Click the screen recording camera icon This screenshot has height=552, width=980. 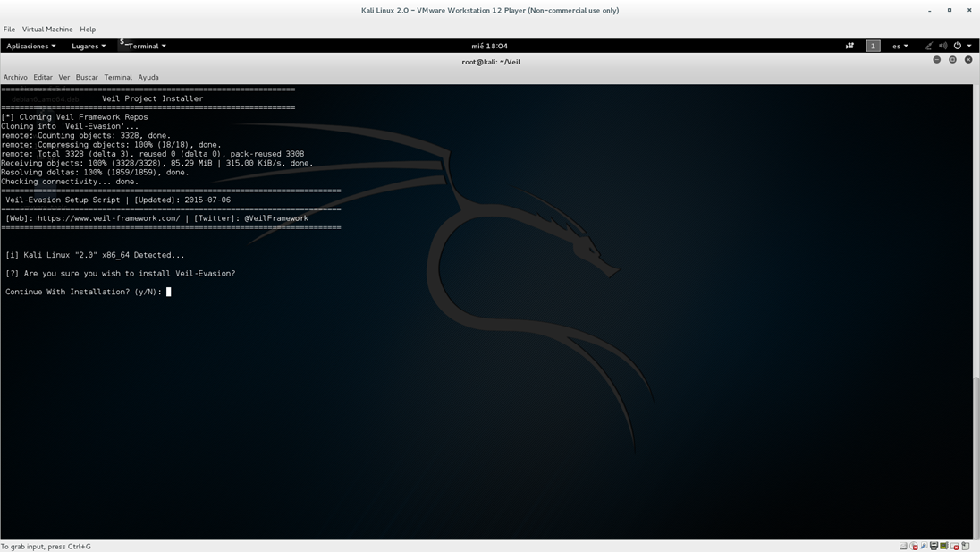pos(849,46)
